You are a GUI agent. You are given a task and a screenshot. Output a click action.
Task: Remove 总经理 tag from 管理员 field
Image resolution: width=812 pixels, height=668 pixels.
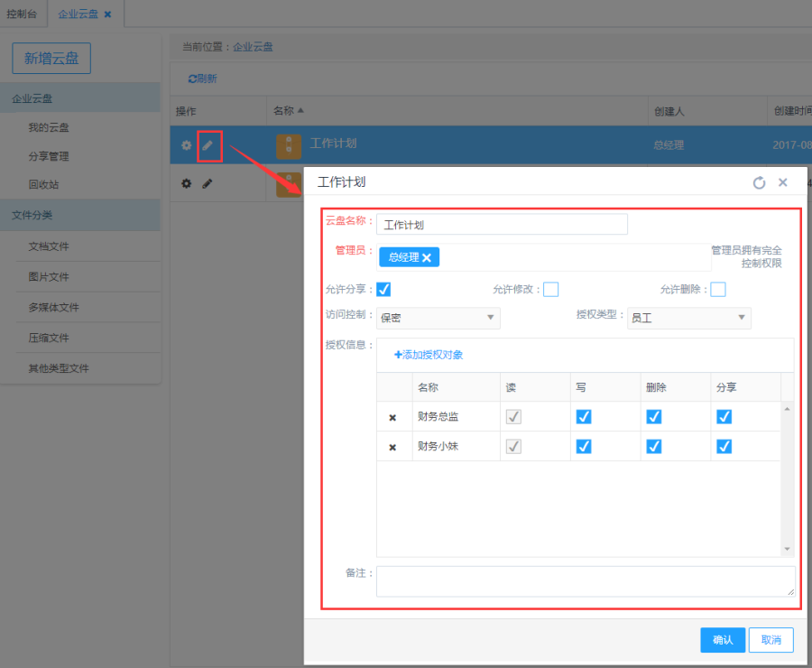(x=427, y=258)
